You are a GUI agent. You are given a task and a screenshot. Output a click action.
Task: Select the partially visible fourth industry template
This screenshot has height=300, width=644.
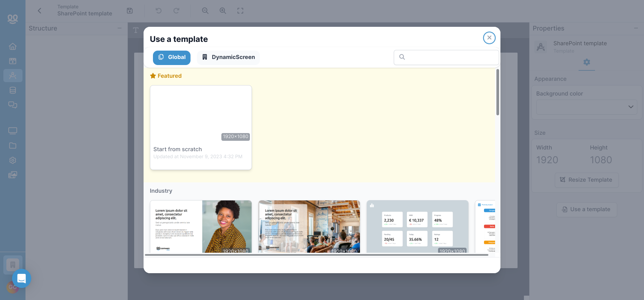(485, 227)
